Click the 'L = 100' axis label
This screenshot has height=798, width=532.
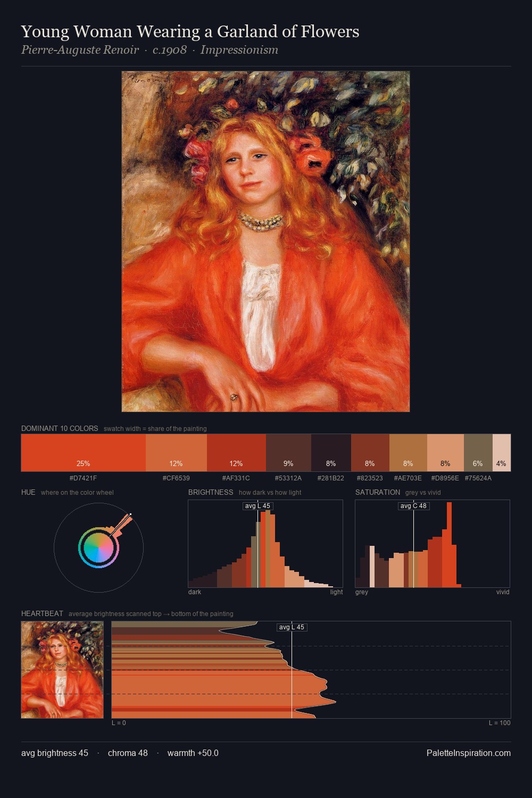click(500, 723)
